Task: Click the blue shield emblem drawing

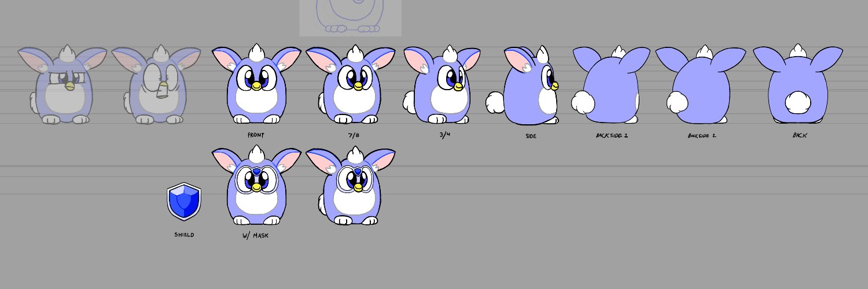Action: (x=184, y=202)
